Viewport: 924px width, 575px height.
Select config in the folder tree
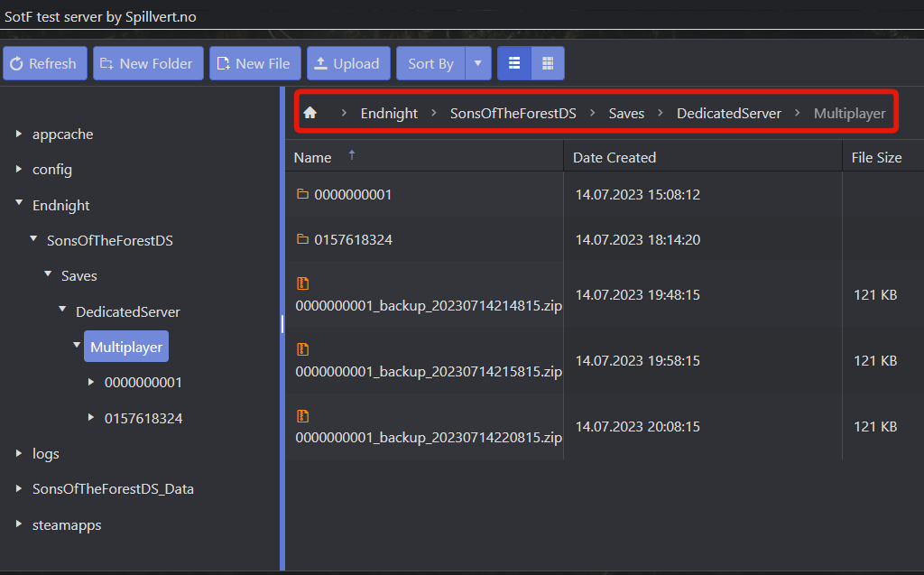(x=51, y=170)
